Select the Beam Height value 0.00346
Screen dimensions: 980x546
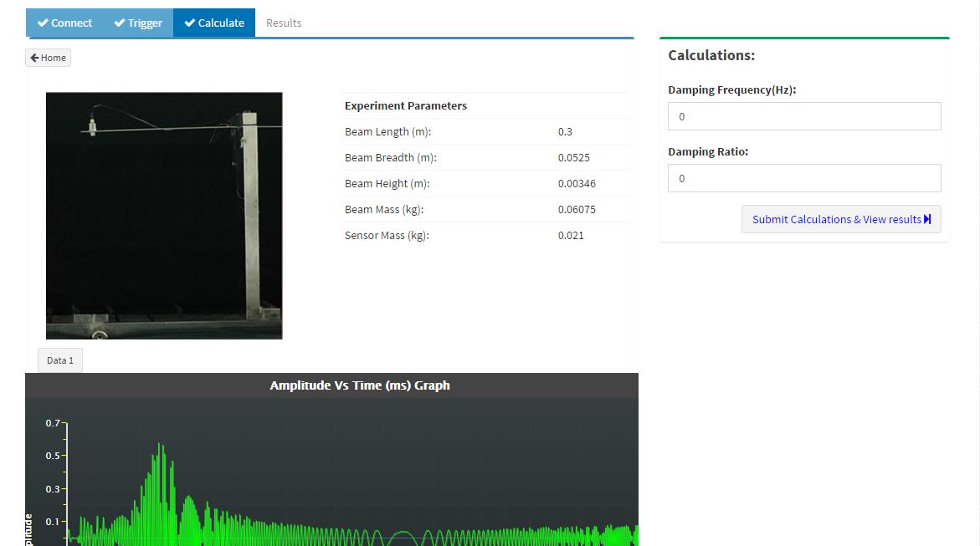[577, 184]
